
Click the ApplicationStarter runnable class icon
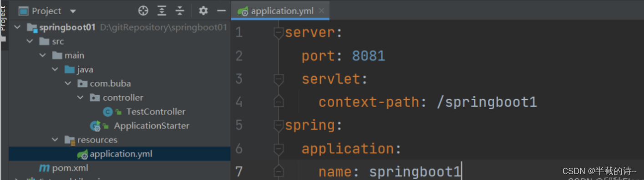[x=95, y=126]
